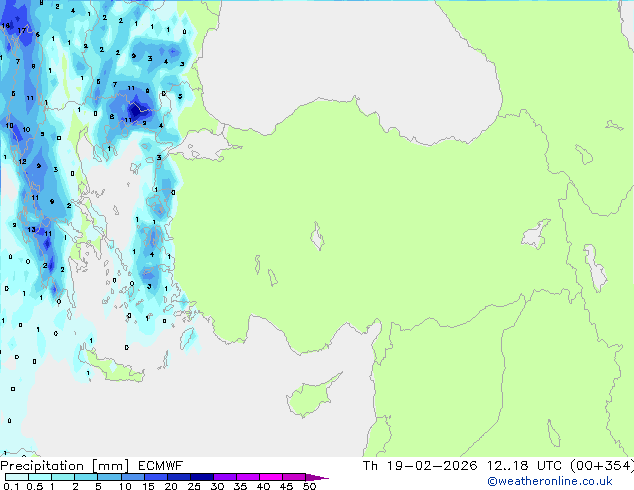The height and width of the screenshot is (490, 634).
Task: Click the "40" legend scale label
Action: click(x=263, y=486)
